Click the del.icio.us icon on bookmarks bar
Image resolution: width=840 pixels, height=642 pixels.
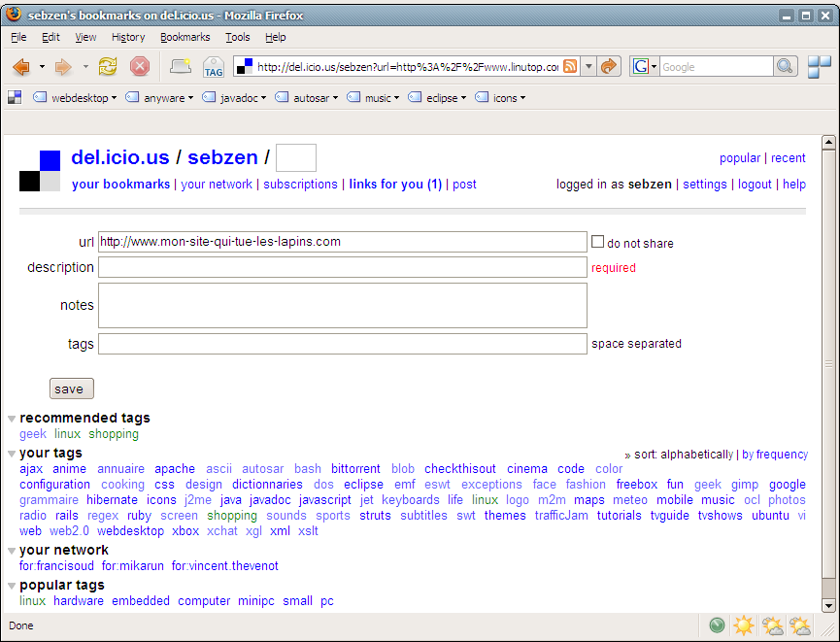15,97
